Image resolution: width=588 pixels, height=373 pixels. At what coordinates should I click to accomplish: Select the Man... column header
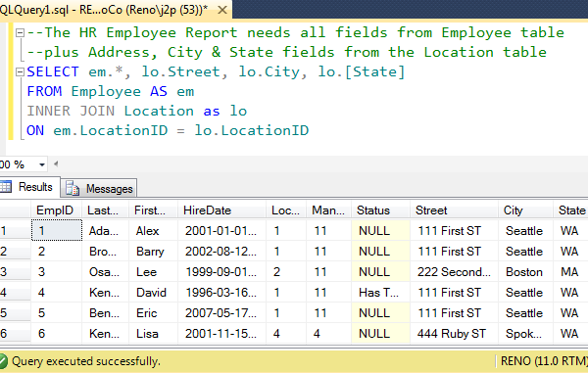[329, 210]
